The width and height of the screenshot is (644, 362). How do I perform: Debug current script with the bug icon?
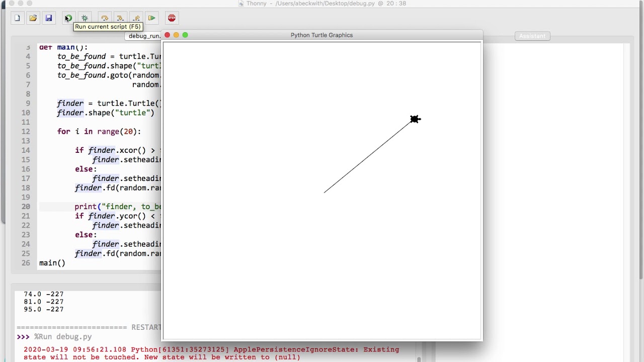click(x=85, y=18)
